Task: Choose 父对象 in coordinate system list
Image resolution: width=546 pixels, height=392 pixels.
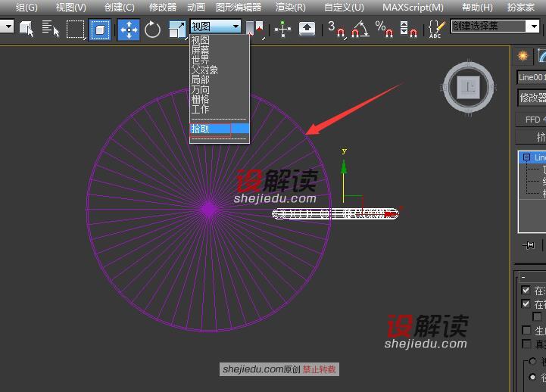Action: point(220,70)
